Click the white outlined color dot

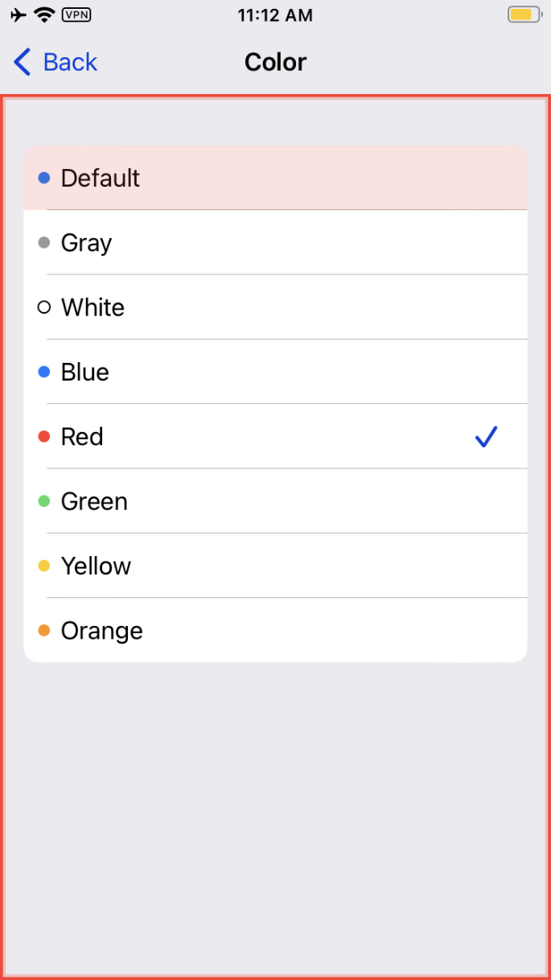tap(44, 307)
